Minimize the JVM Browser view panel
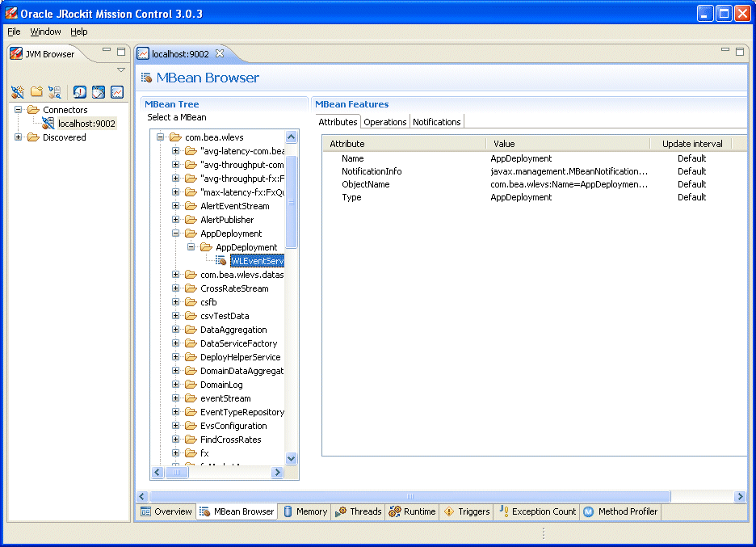 (x=107, y=49)
